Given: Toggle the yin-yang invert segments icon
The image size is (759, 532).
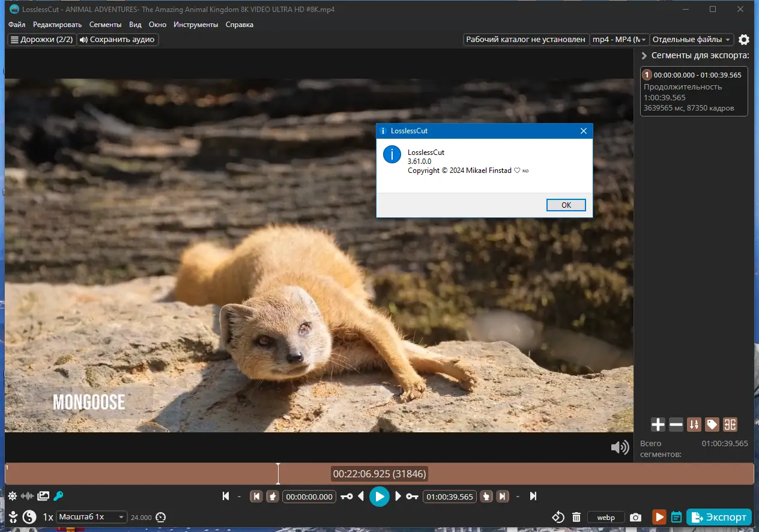Looking at the screenshot, I should pyautogui.click(x=29, y=517).
